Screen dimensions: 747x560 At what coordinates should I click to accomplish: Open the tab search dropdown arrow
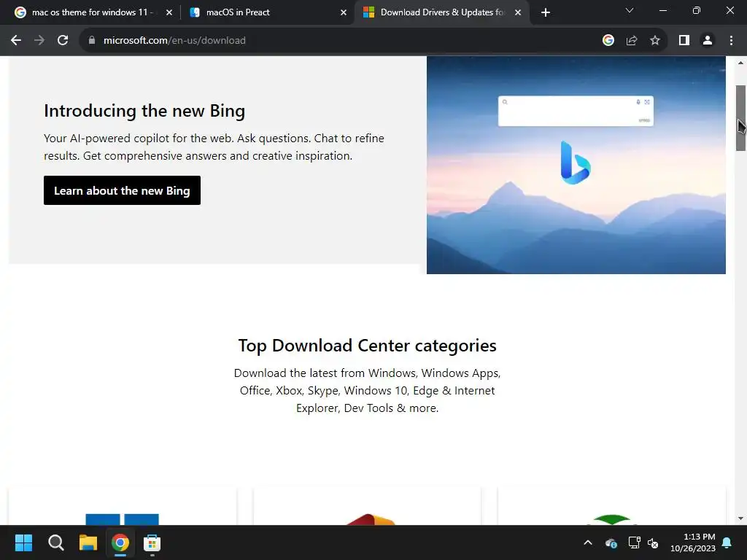(x=630, y=10)
